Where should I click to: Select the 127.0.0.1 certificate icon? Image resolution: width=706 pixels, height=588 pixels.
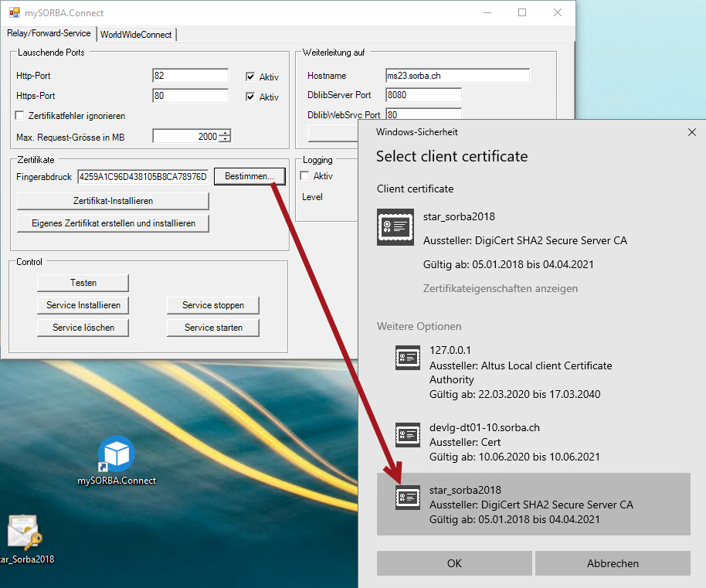click(408, 358)
